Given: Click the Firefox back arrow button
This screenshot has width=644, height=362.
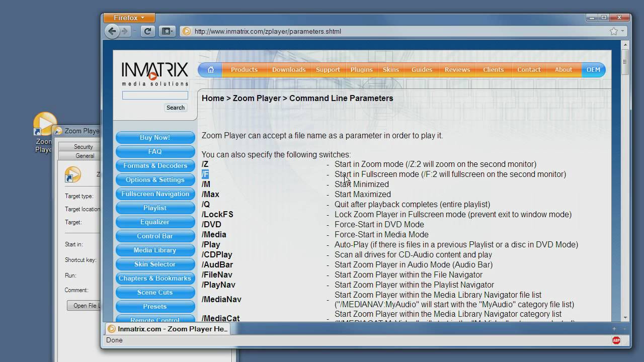Looking at the screenshot, I should pyautogui.click(x=112, y=31).
